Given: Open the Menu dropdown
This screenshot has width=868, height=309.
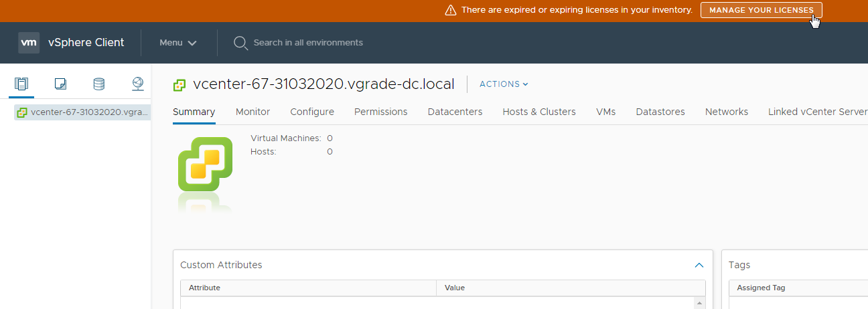Looking at the screenshot, I should (x=177, y=43).
